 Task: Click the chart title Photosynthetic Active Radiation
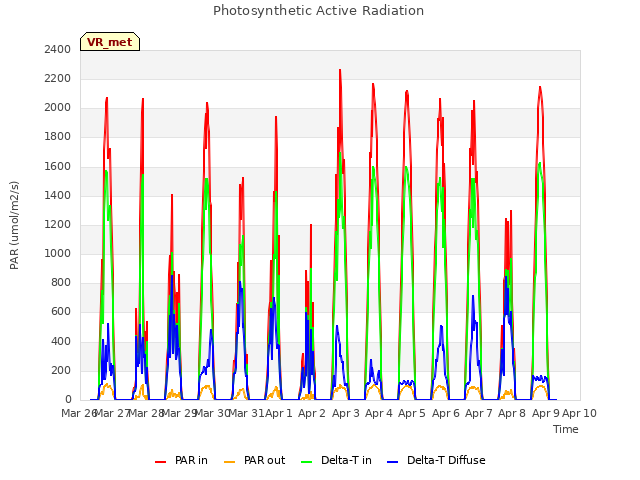coord(318,11)
